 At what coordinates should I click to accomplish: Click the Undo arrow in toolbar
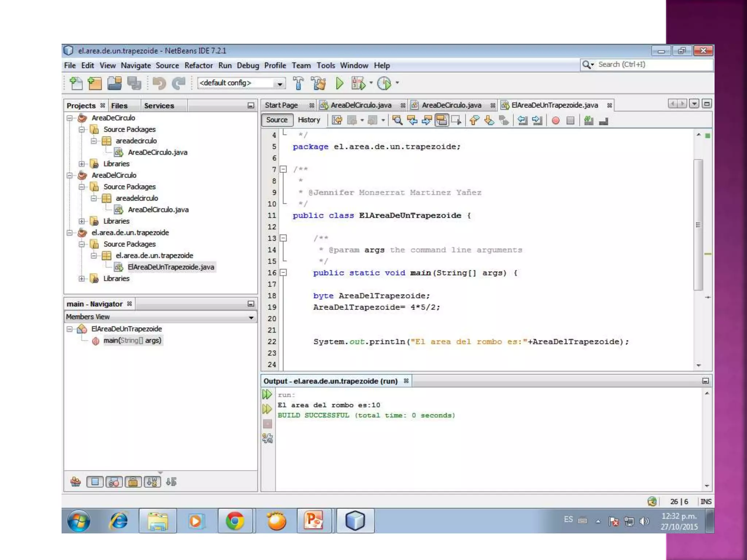pos(159,83)
